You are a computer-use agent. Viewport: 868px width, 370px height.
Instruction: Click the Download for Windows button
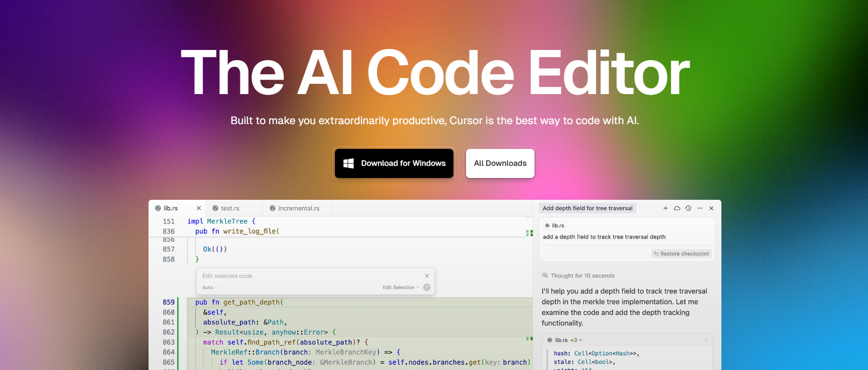(394, 163)
